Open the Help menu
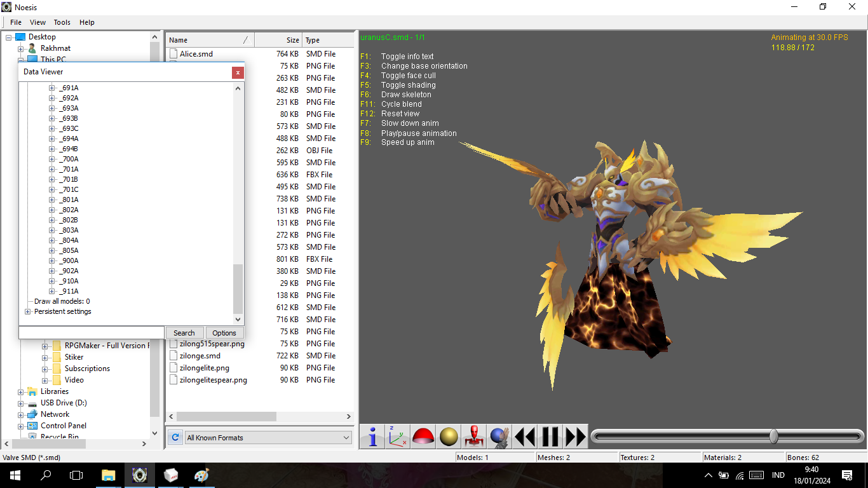This screenshot has height=488, width=868. (87, 22)
